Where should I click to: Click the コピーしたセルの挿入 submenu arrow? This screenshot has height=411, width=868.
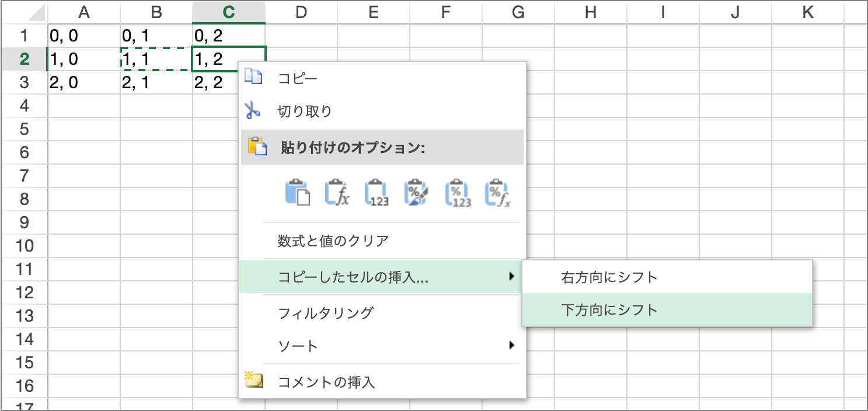coord(512,276)
